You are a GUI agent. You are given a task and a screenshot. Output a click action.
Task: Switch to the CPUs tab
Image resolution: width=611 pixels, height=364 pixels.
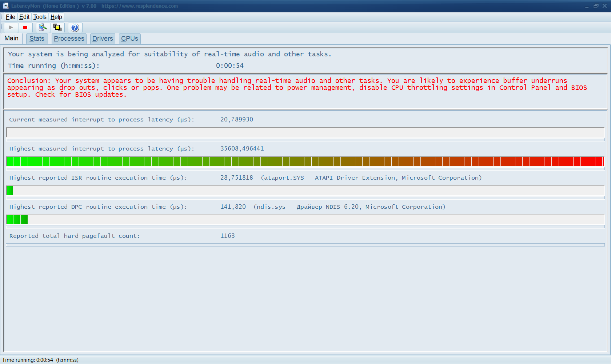click(x=129, y=39)
